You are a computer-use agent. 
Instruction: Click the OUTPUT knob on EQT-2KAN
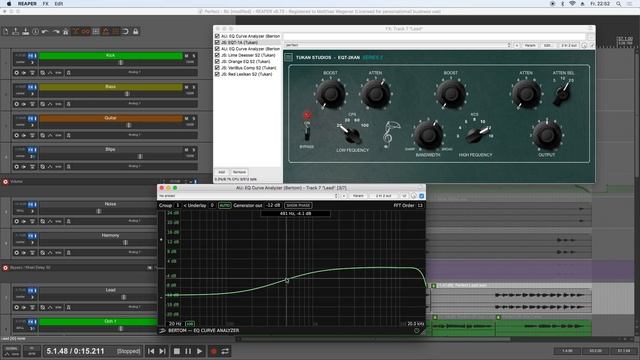547,136
